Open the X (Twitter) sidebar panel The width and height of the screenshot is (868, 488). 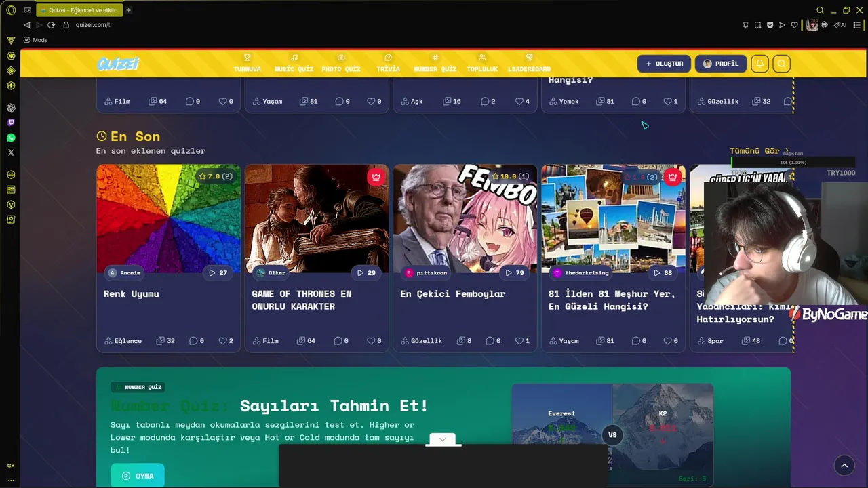(x=11, y=152)
